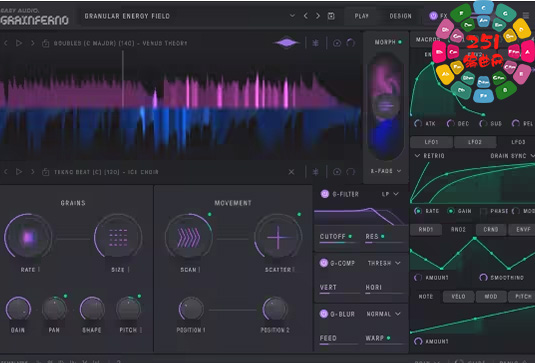Image resolution: width=535 pixels, height=363 pixels.
Task: Click the Movement SCATTER knob
Action: (278, 237)
